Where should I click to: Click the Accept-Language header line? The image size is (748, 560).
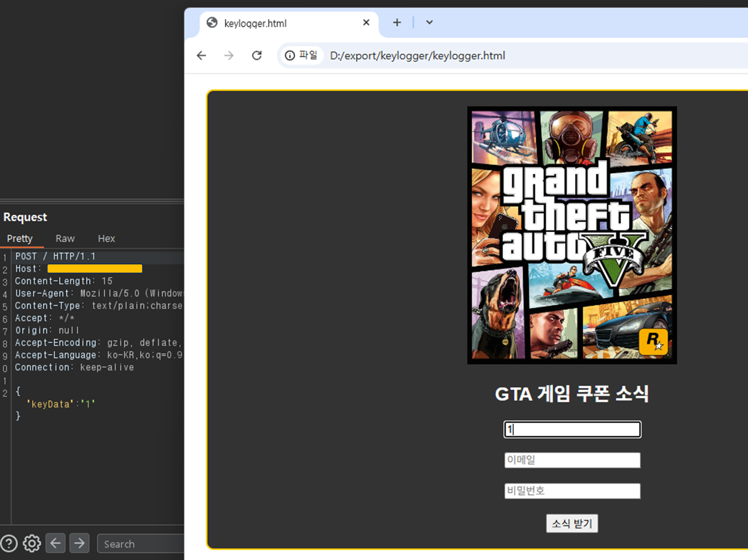click(x=99, y=355)
